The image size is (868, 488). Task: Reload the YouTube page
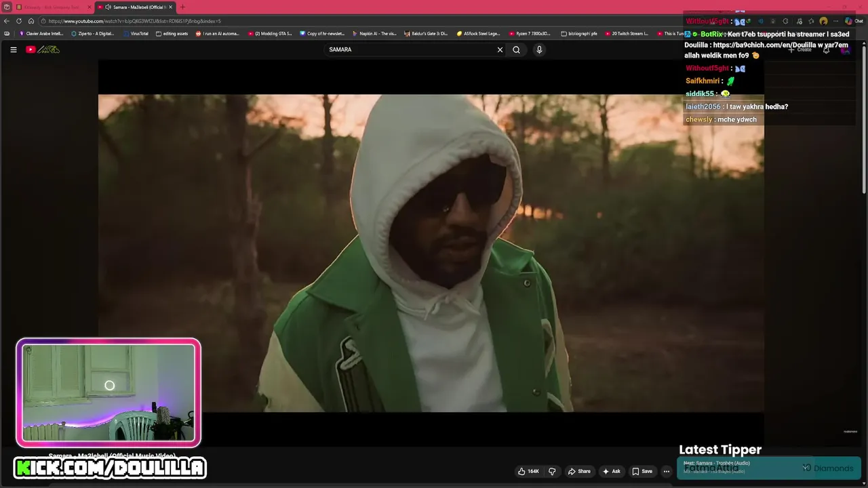click(x=19, y=21)
